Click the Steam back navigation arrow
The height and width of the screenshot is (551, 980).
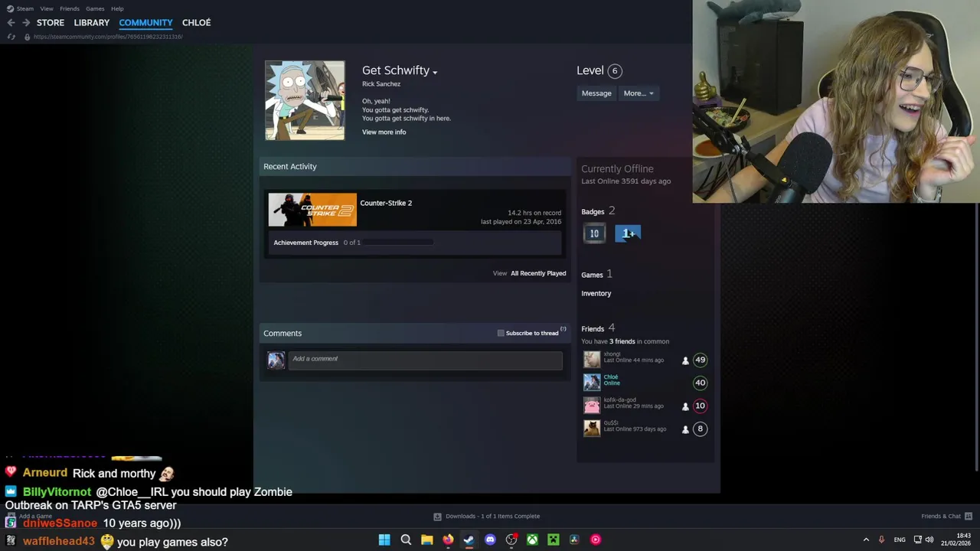pyautogui.click(x=11, y=23)
